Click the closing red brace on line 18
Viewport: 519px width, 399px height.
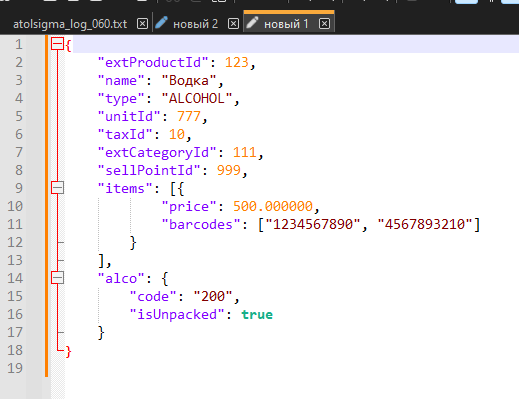tap(68, 351)
